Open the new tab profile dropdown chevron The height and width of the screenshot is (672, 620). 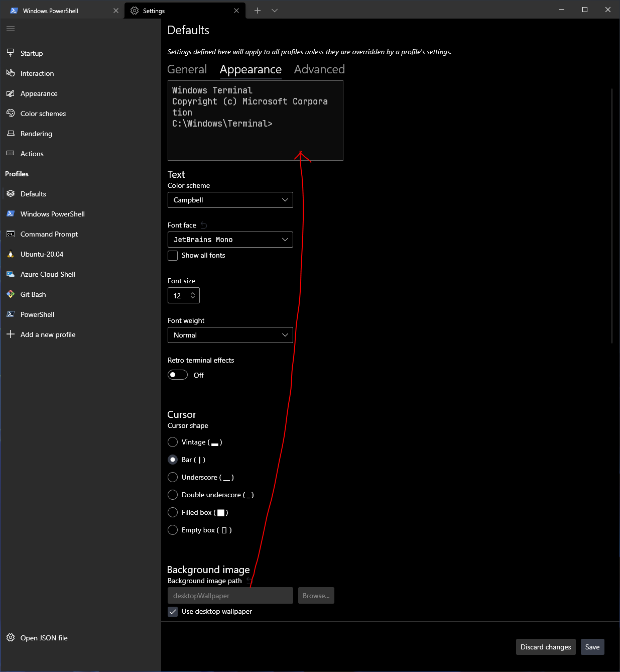click(x=275, y=11)
